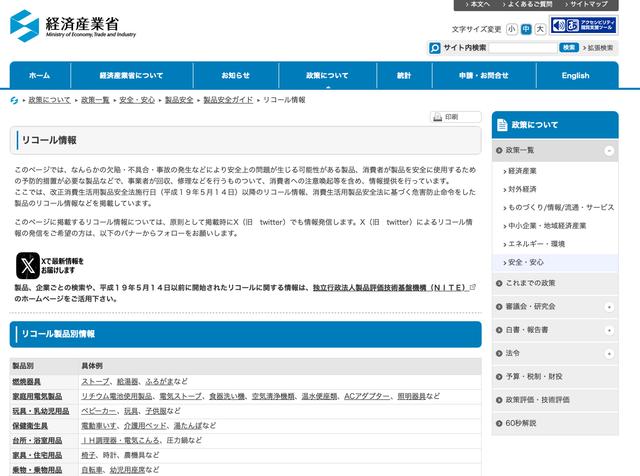Click the site search input field
Image resolution: width=640 pixels, height=476 pixels.
(x=523, y=47)
